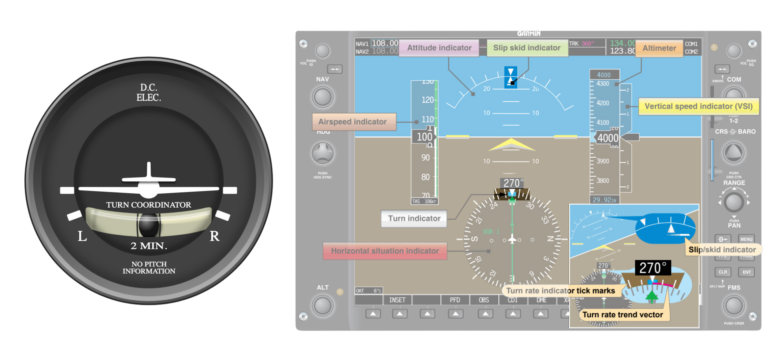Click the altitude readout showing 4000
The height and width of the screenshot is (360, 768).
coord(608,138)
